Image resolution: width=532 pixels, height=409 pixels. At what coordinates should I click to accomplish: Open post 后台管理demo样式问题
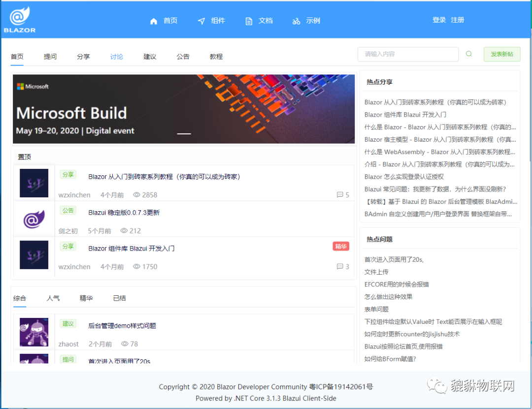pyautogui.click(x=122, y=326)
